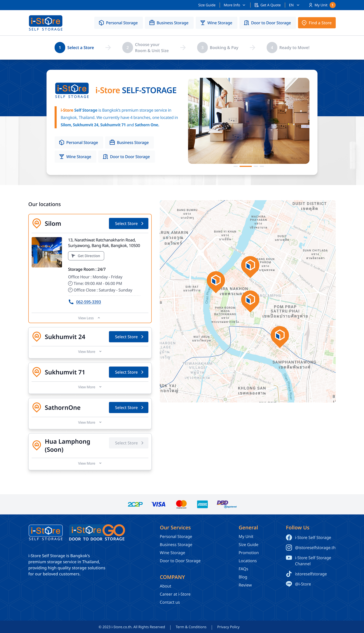Open Contact us in the footer
The height and width of the screenshot is (633, 364).
170,602
